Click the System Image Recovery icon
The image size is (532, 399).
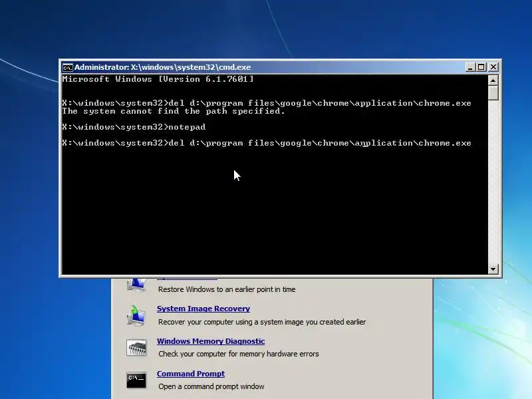point(136,315)
